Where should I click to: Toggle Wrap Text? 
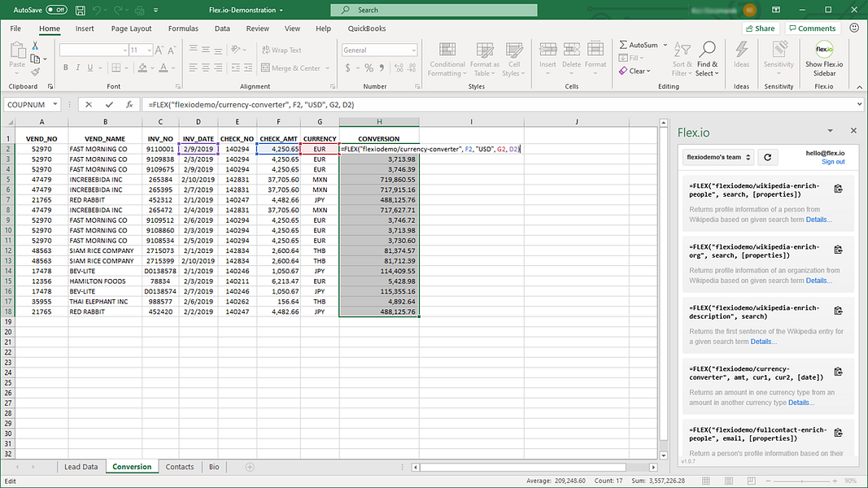coord(281,50)
